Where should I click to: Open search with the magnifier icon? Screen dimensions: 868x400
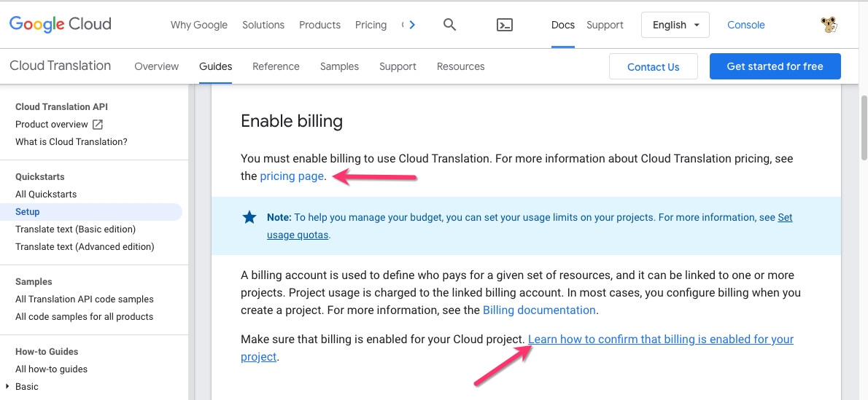[x=449, y=25]
